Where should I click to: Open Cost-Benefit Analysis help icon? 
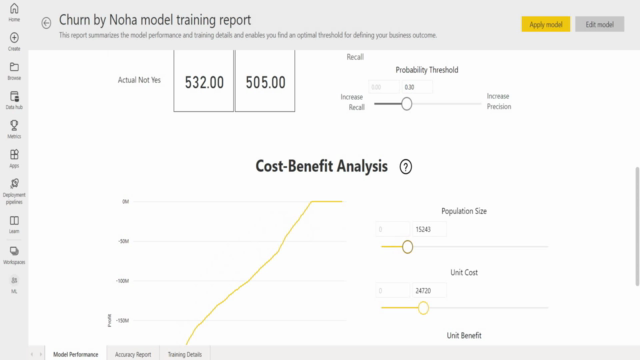(405, 167)
